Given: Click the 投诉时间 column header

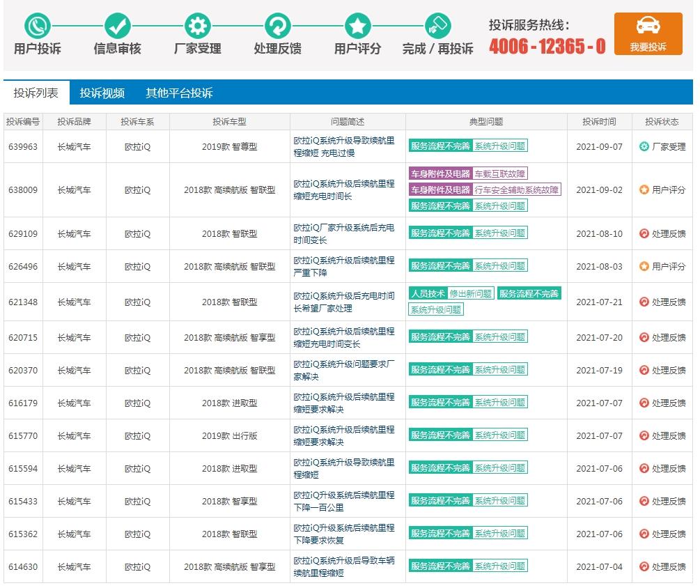Looking at the screenshot, I should click(x=599, y=122).
